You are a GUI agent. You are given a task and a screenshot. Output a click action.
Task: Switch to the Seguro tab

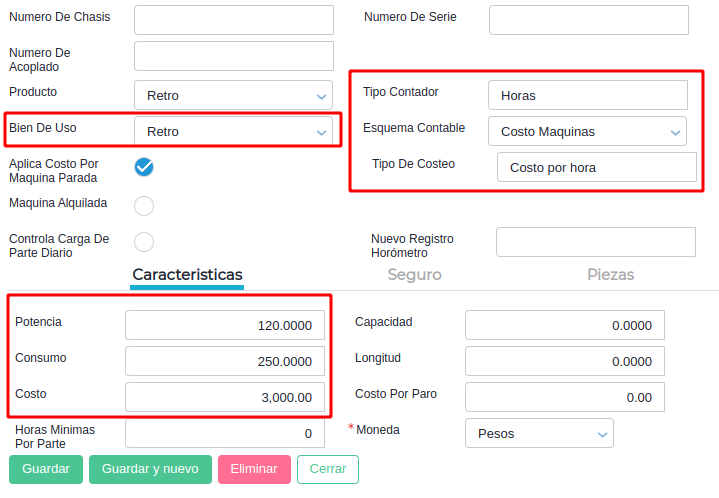[x=414, y=275]
